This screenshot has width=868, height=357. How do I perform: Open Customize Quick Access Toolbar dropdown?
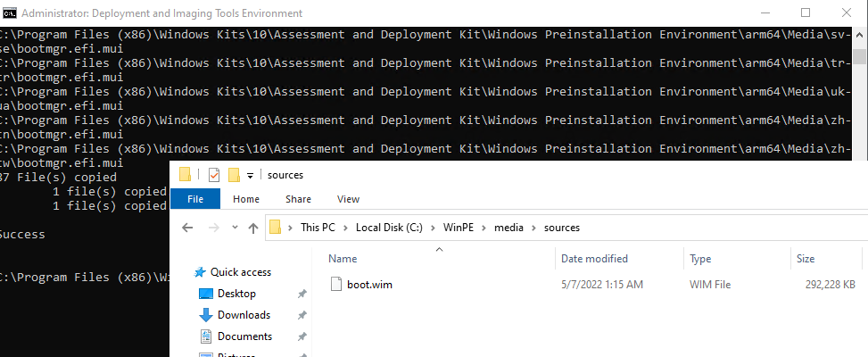(x=250, y=176)
